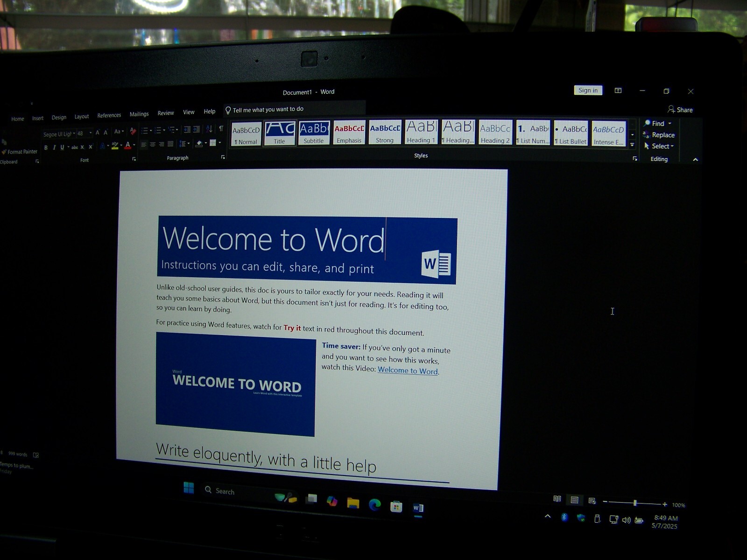
Task: Open the font size dropdown
Action: click(91, 133)
